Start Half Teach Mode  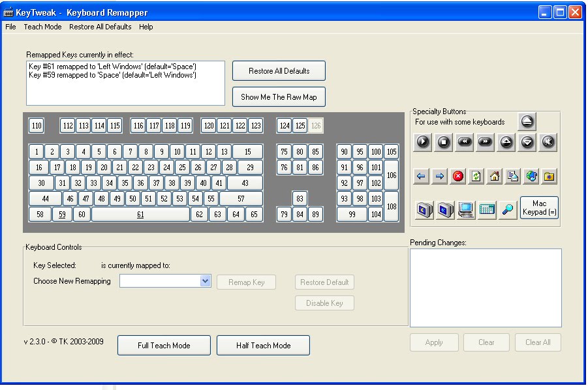(x=263, y=346)
